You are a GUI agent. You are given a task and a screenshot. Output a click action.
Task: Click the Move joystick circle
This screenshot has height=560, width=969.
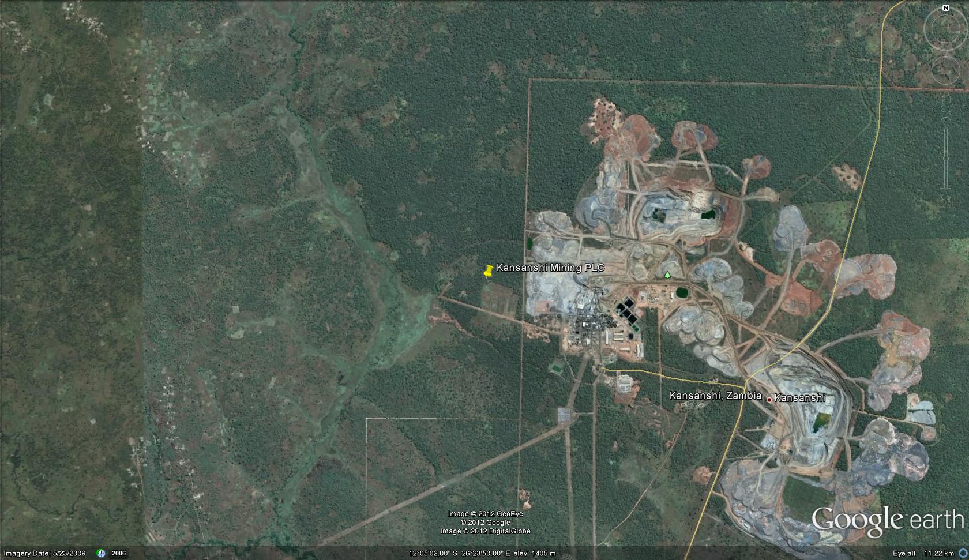click(946, 70)
